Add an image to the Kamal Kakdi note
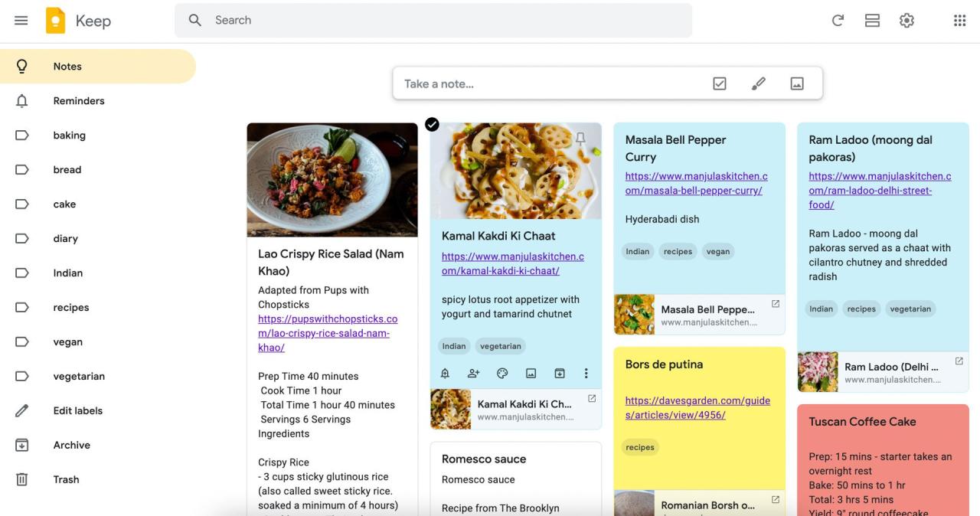 [x=531, y=373]
